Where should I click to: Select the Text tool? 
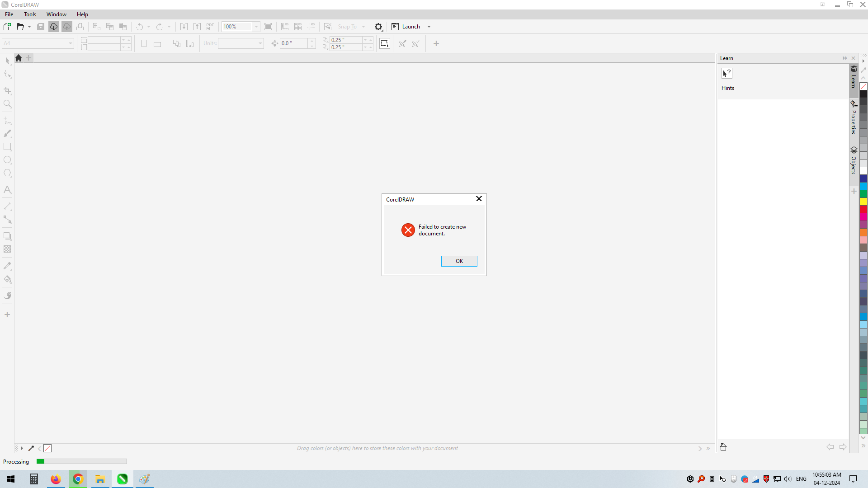click(x=8, y=190)
